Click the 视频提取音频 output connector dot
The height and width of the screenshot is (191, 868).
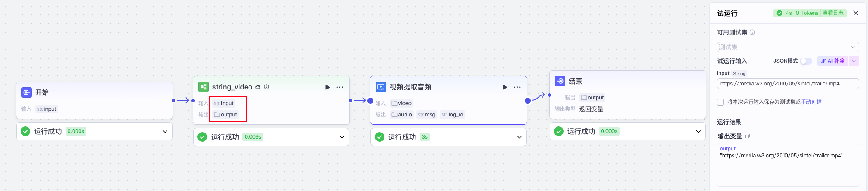click(528, 101)
